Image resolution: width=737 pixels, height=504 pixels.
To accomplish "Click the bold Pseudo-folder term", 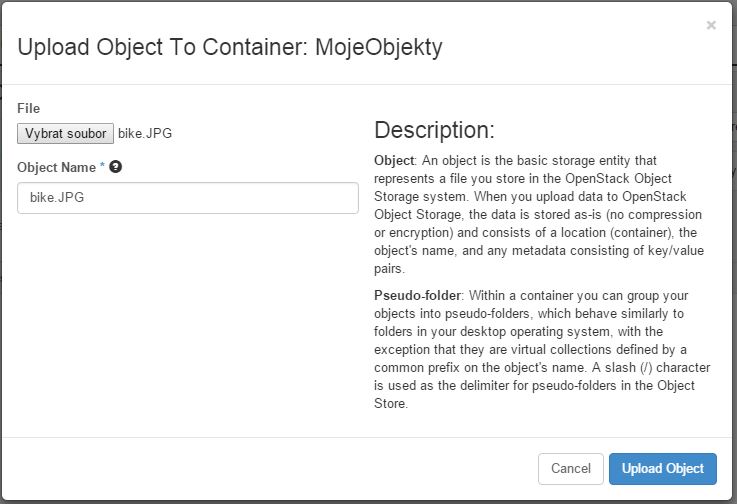I will 418,296.
